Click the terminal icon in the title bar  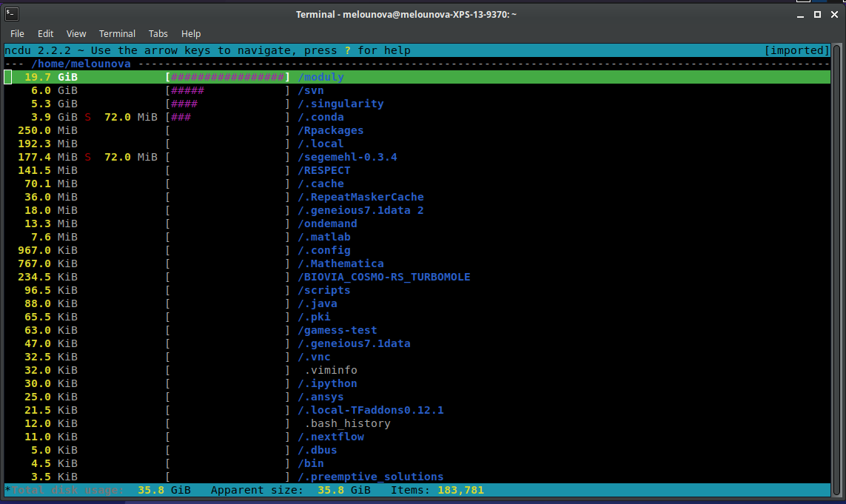[12, 14]
